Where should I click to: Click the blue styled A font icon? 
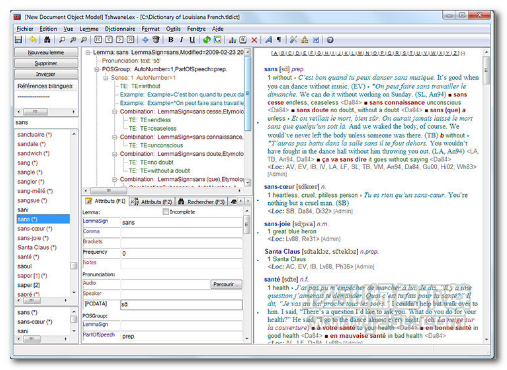pos(268,40)
